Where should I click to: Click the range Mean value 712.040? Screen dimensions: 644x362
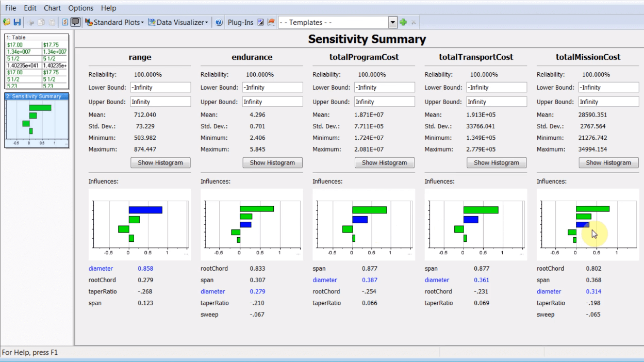(145, 115)
